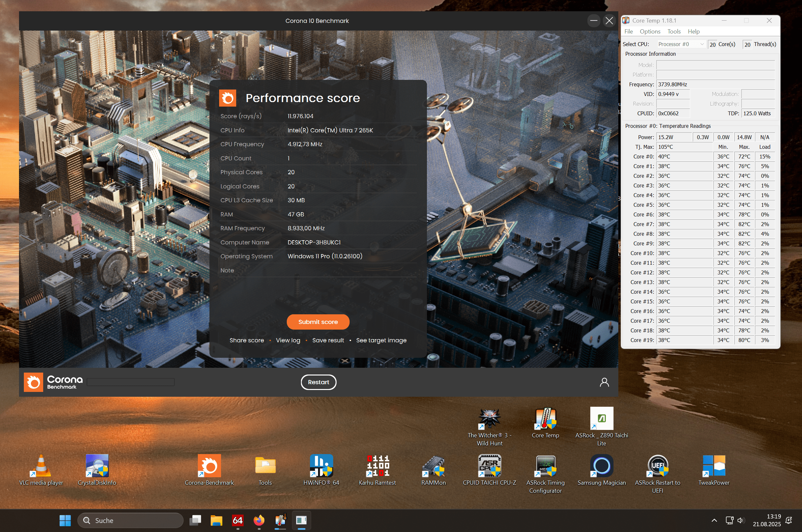Launch the CPUID TAICHI CPU-Z shortcut
Image resolution: width=802 pixels, height=532 pixels.
(489, 466)
